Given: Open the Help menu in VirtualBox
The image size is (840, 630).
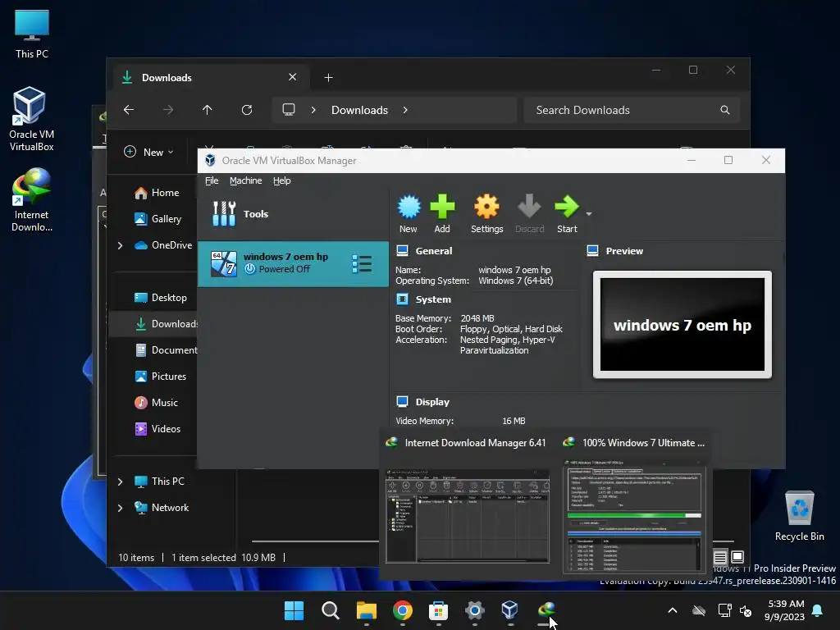Looking at the screenshot, I should [282, 180].
